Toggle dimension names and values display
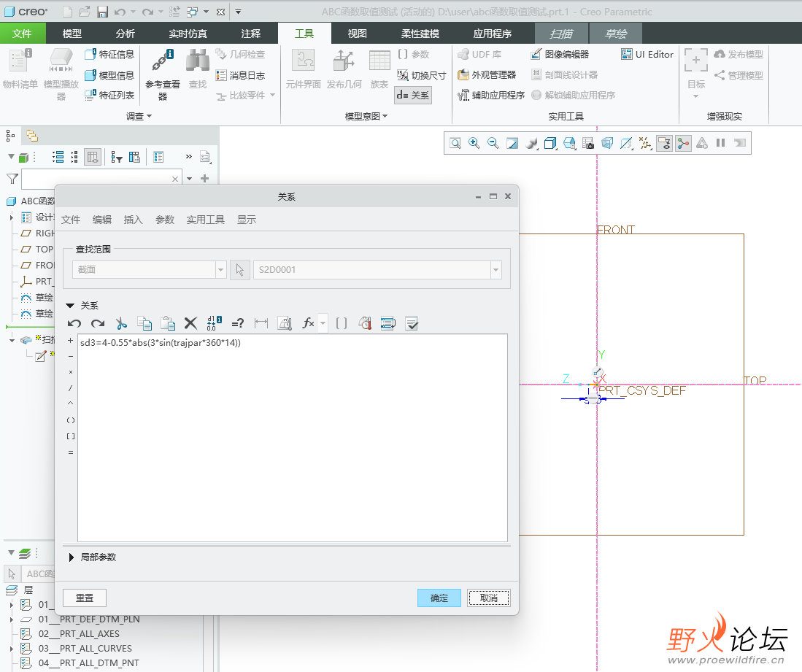The width and height of the screenshot is (802, 672). (215, 323)
